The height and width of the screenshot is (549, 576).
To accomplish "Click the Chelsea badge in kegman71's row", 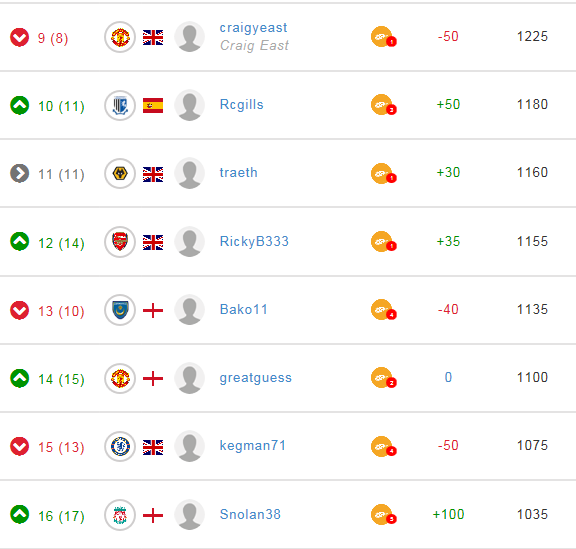I will (x=120, y=446).
